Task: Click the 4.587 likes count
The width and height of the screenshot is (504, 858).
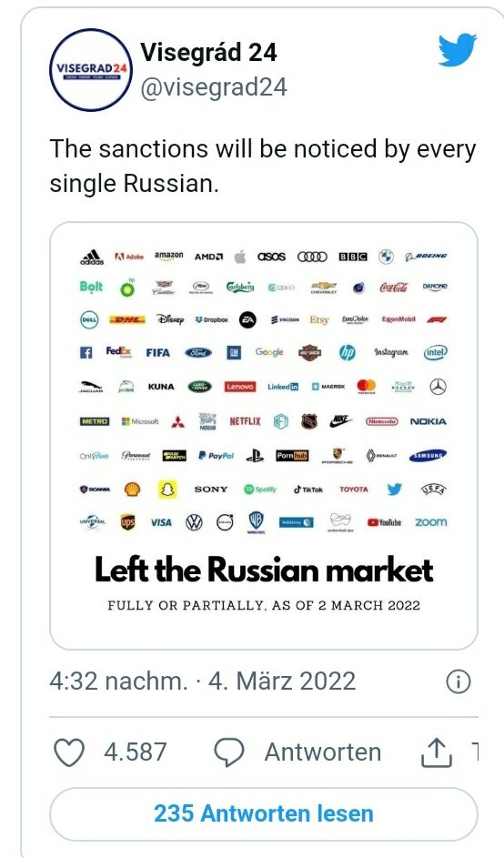Action: pos(136,752)
